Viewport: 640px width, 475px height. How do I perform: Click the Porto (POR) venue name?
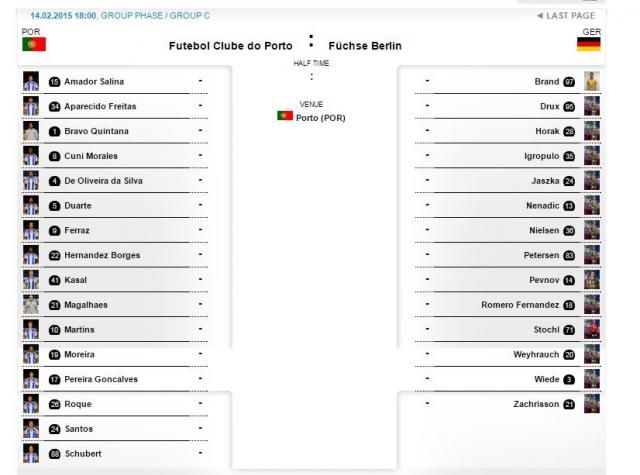pos(321,118)
